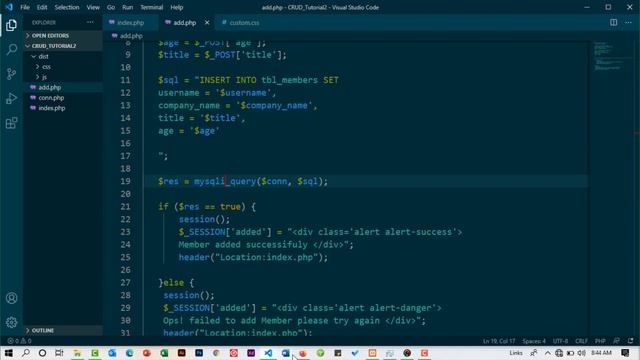The height and width of the screenshot is (360, 640).
Task: Click the errors and warnings status indicator
Action: coord(19,341)
